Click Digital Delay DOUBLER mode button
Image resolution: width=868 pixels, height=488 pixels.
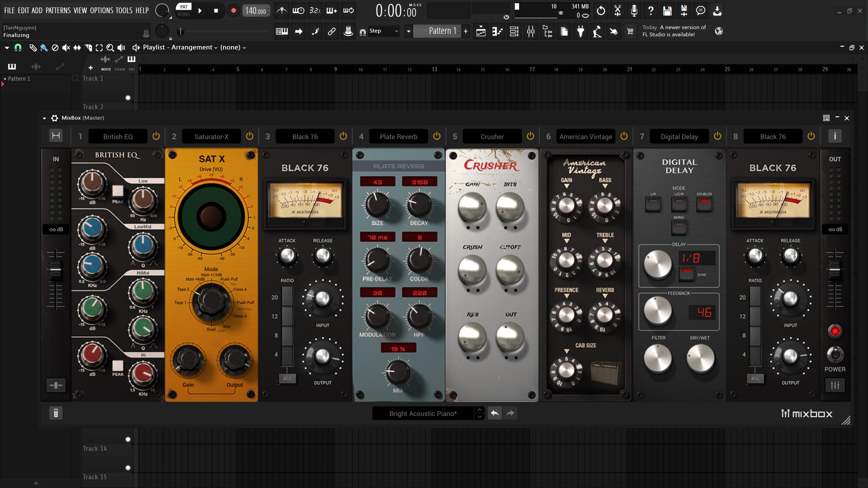point(704,205)
